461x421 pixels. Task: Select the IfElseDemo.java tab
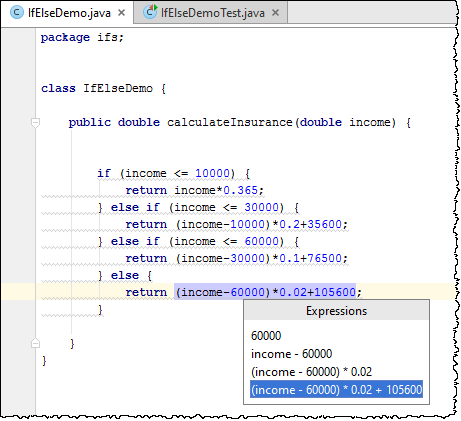point(67,13)
